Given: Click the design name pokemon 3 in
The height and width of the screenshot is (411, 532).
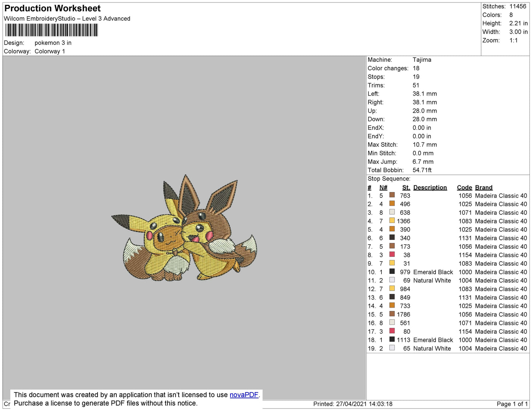Looking at the screenshot, I should [x=53, y=43].
